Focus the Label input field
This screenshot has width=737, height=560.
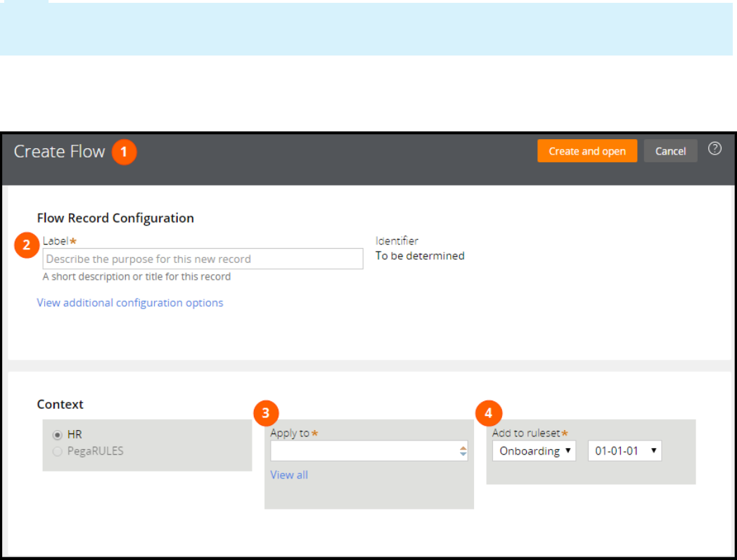tap(203, 259)
